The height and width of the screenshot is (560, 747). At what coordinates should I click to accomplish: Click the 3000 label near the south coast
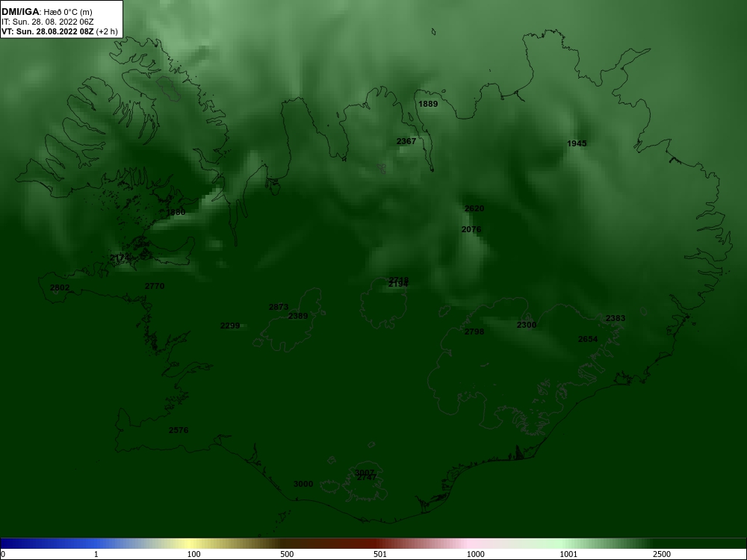(x=303, y=484)
